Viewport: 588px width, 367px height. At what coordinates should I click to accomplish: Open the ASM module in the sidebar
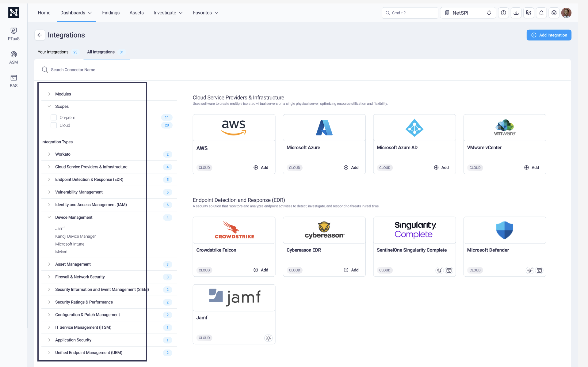tap(13, 58)
